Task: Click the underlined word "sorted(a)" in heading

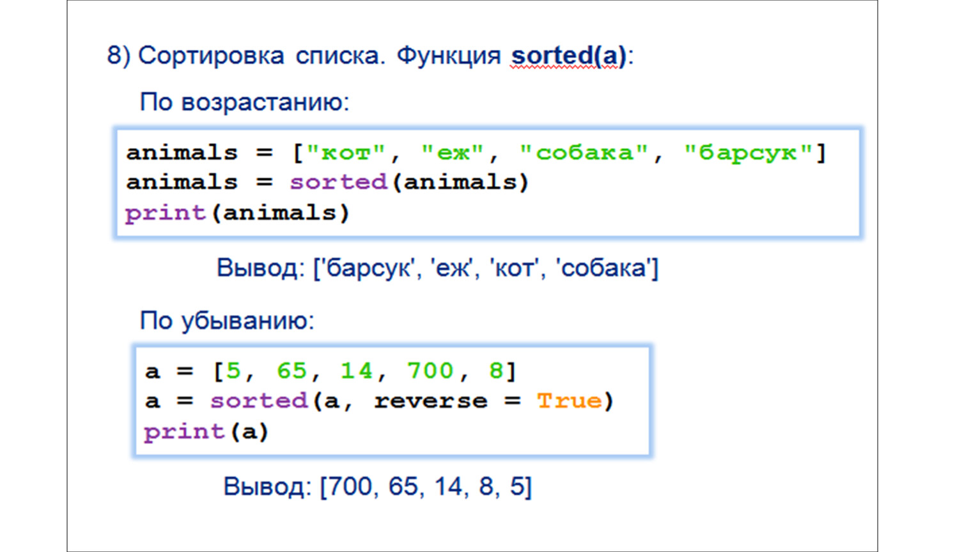Action: (568, 56)
